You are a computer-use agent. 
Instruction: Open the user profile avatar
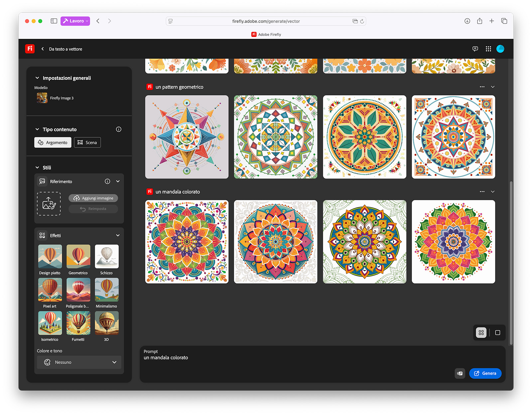click(500, 49)
